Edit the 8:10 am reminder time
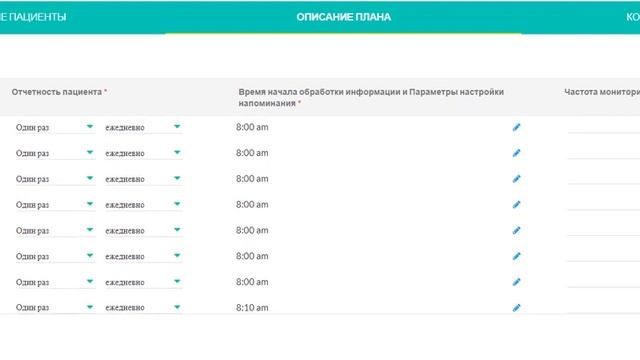 pos(516,308)
